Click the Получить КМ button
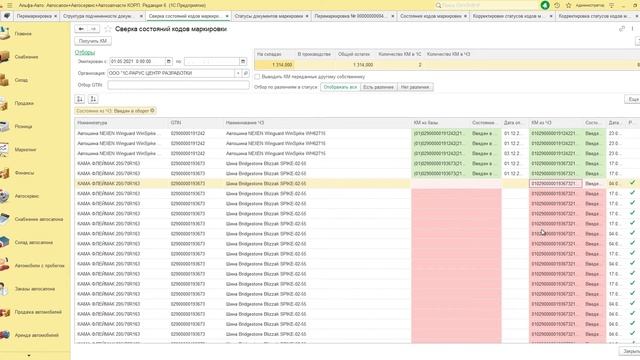The height and width of the screenshot is (360, 640). point(93,41)
